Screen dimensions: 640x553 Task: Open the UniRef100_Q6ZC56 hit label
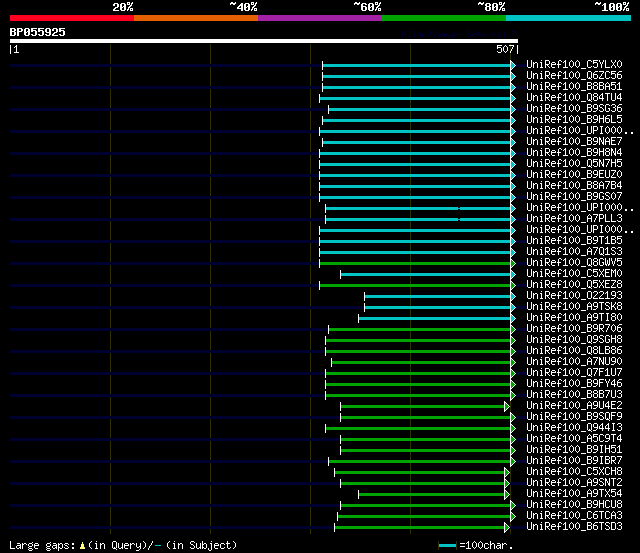click(x=574, y=76)
